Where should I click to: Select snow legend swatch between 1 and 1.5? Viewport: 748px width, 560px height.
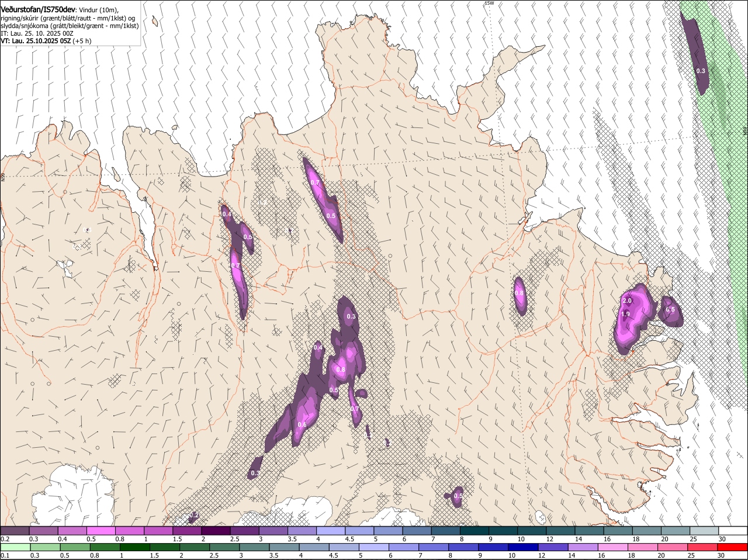158,531
